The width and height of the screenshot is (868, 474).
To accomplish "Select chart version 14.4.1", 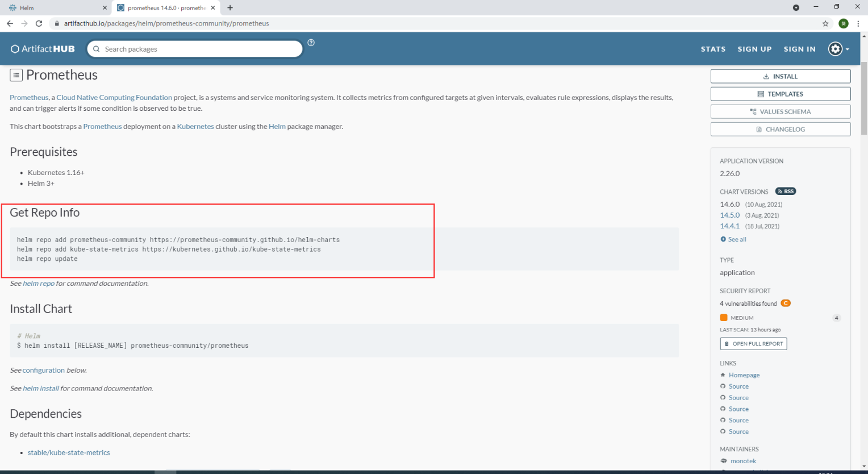I will (729, 226).
